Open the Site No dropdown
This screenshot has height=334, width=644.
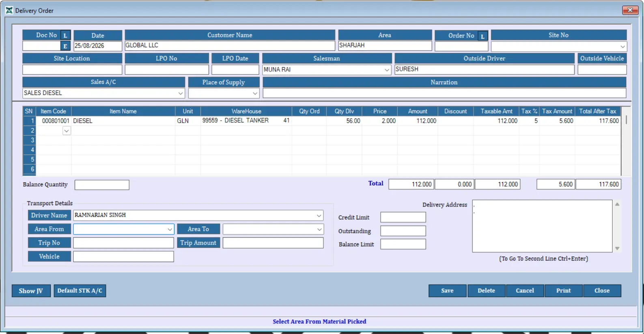click(622, 46)
